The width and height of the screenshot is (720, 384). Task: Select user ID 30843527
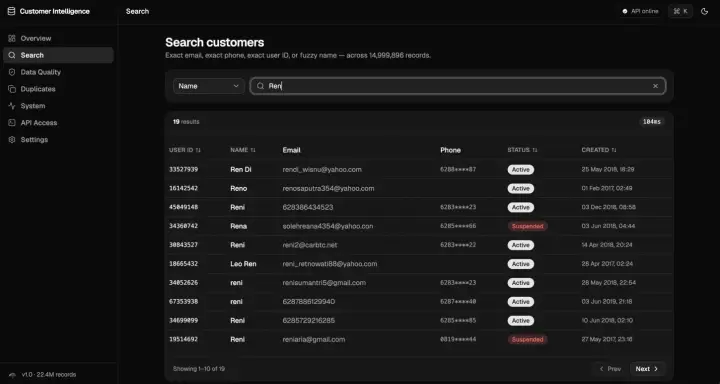click(x=183, y=245)
